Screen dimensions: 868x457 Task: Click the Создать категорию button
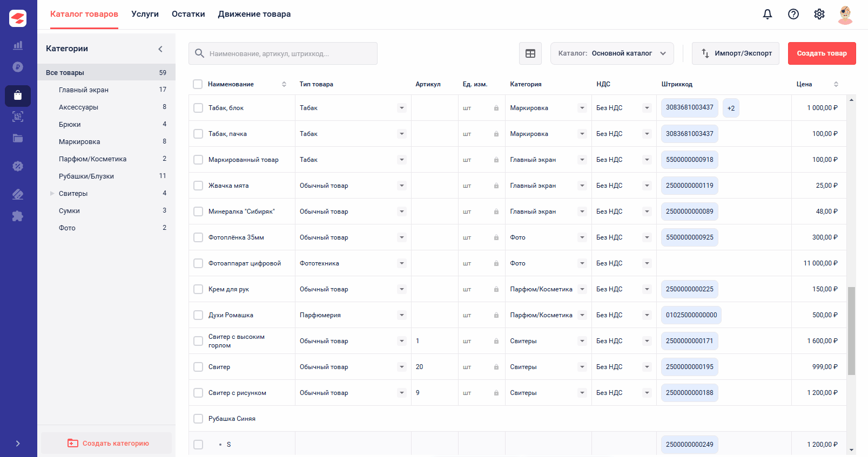coord(106,443)
